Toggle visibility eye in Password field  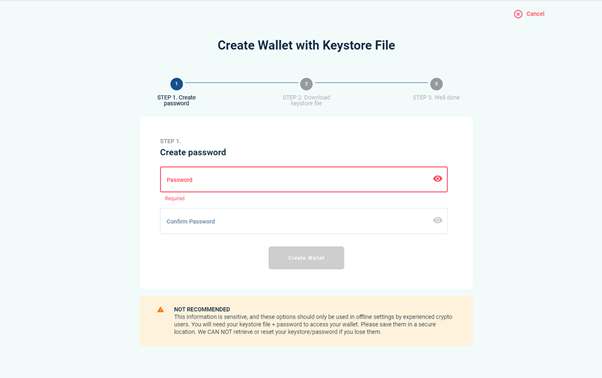pyautogui.click(x=437, y=179)
